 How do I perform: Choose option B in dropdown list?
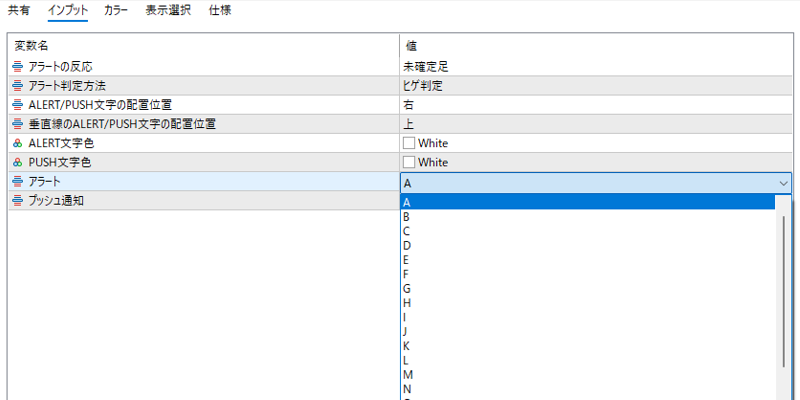(588, 217)
